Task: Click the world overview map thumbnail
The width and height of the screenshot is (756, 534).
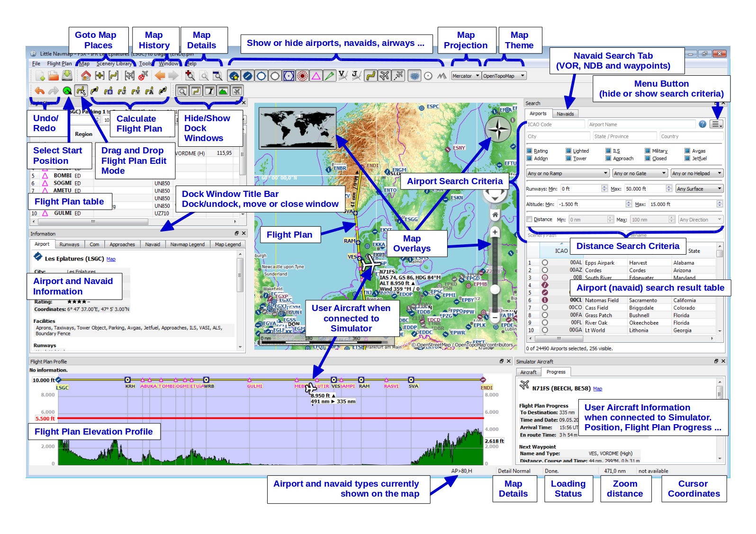Action: pos(297,129)
